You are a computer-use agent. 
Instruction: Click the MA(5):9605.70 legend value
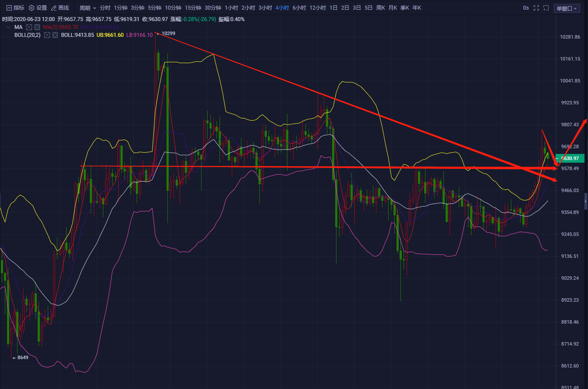point(60,27)
